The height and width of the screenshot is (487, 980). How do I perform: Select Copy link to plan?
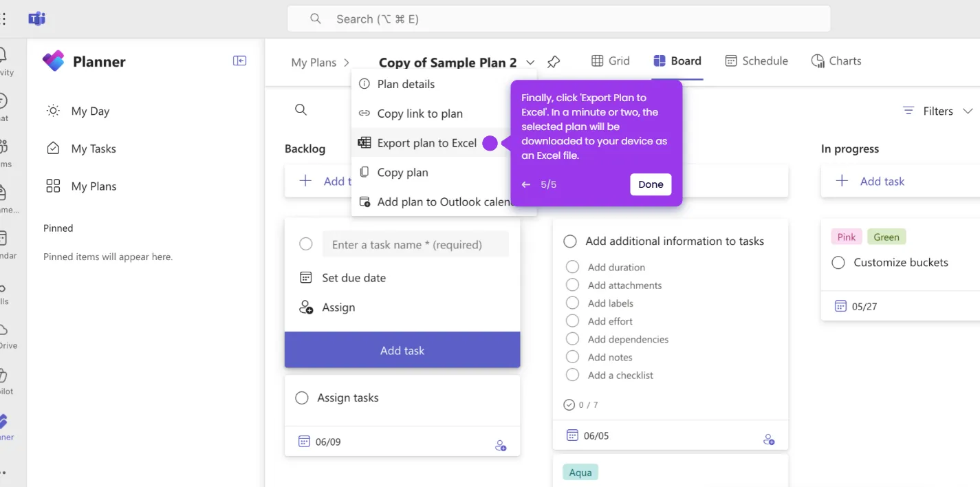pos(444,113)
